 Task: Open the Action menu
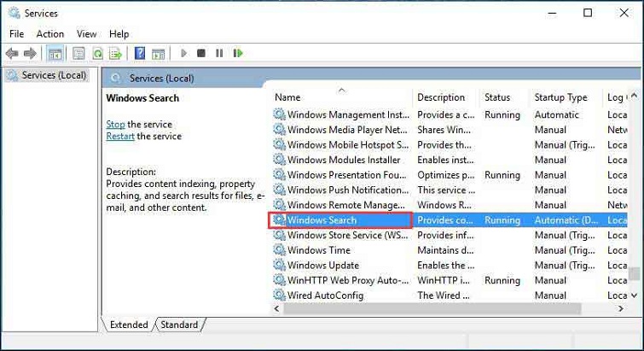tap(49, 33)
